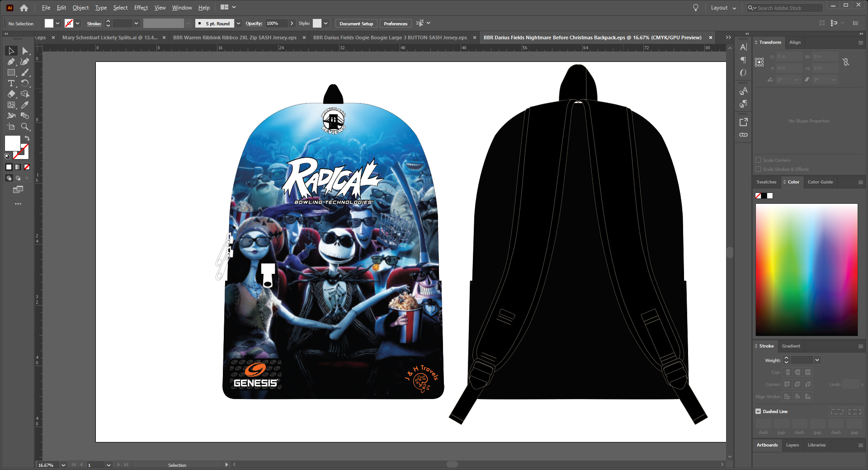This screenshot has width=868, height=470.
Task: Switch to the Align tab
Action: [x=795, y=42]
